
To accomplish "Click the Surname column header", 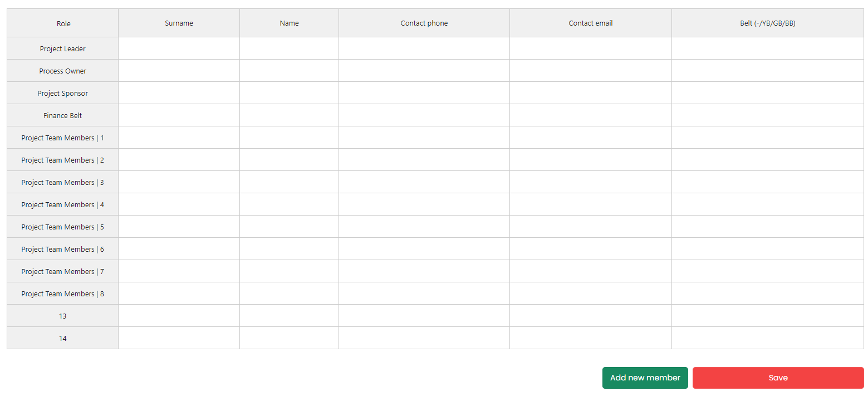I will point(179,23).
